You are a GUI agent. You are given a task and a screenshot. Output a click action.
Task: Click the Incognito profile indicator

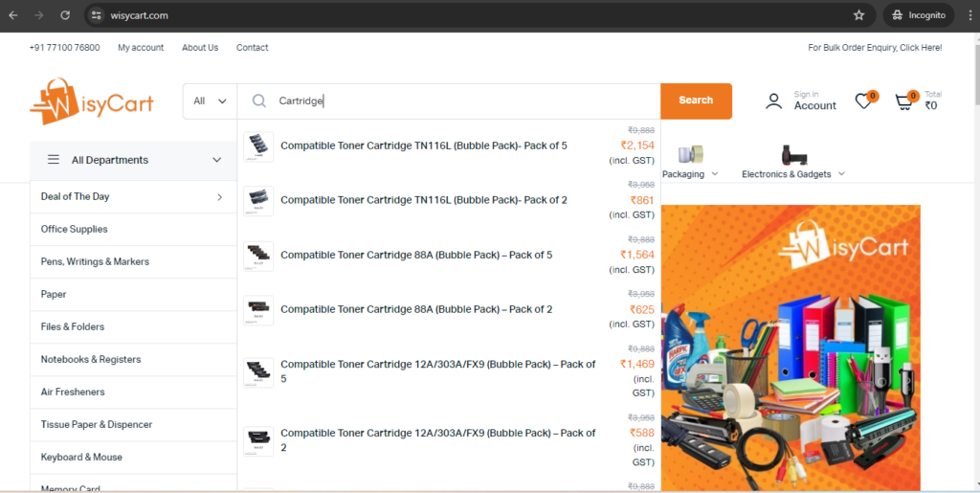[x=919, y=15]
